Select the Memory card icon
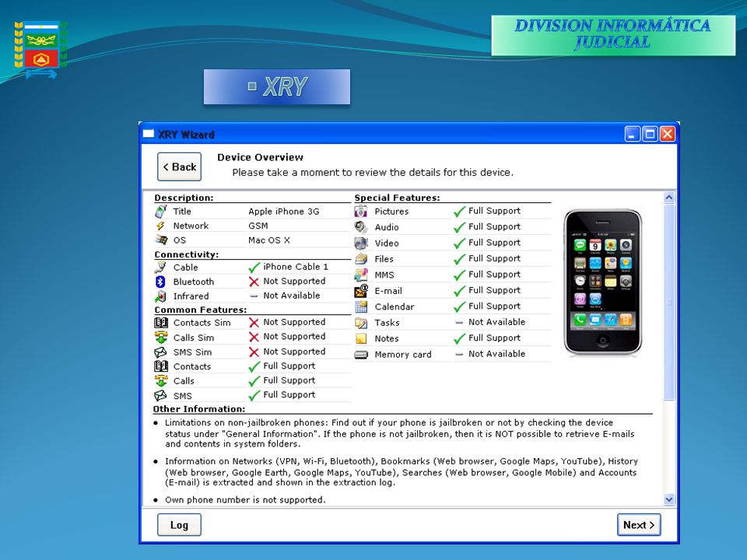Screen dimensions: 747x560 [x=361, y=355]
